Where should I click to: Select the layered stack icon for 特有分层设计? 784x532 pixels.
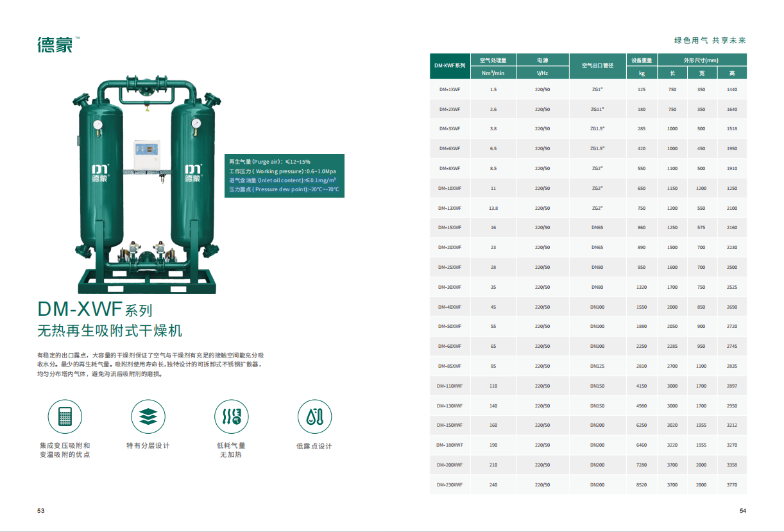click(148, 416)
